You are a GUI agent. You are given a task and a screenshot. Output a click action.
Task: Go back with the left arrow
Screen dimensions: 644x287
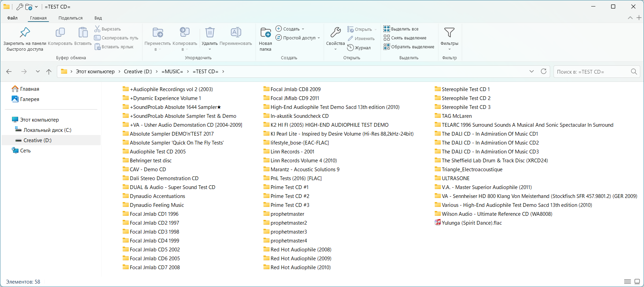9,72
